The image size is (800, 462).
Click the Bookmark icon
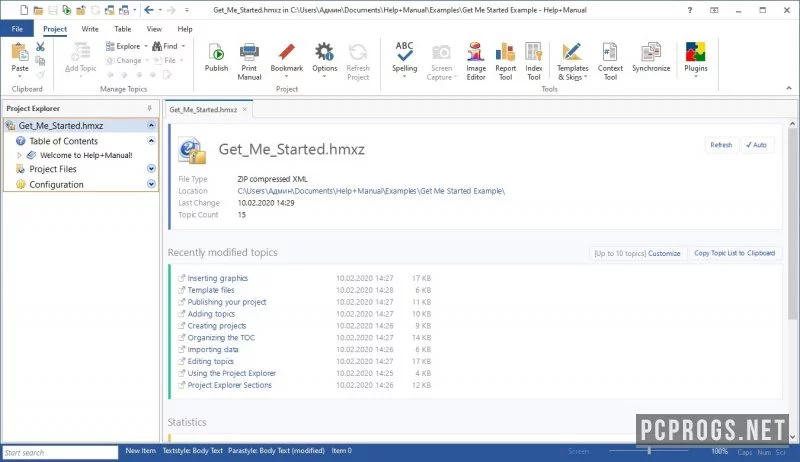(287, 52)
